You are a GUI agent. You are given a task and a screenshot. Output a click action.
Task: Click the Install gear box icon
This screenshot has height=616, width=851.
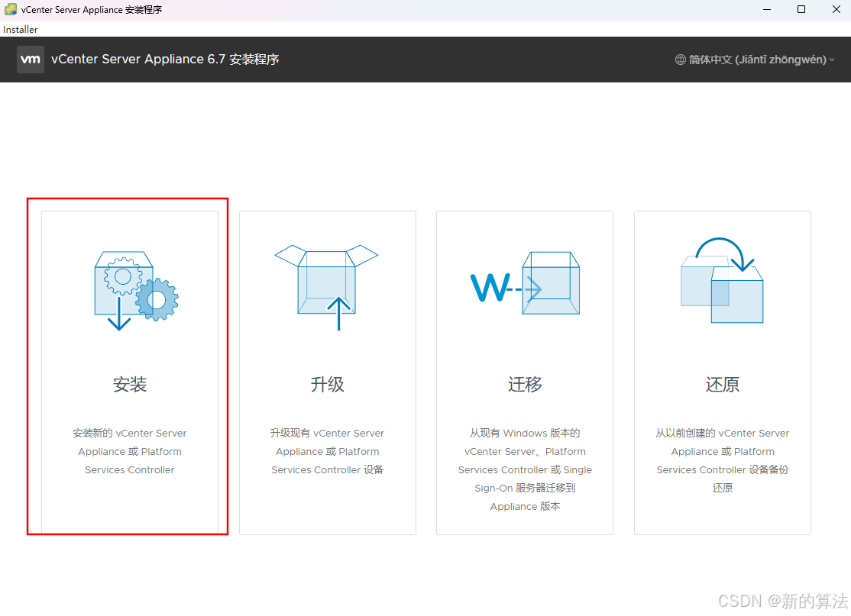point(136,290)
